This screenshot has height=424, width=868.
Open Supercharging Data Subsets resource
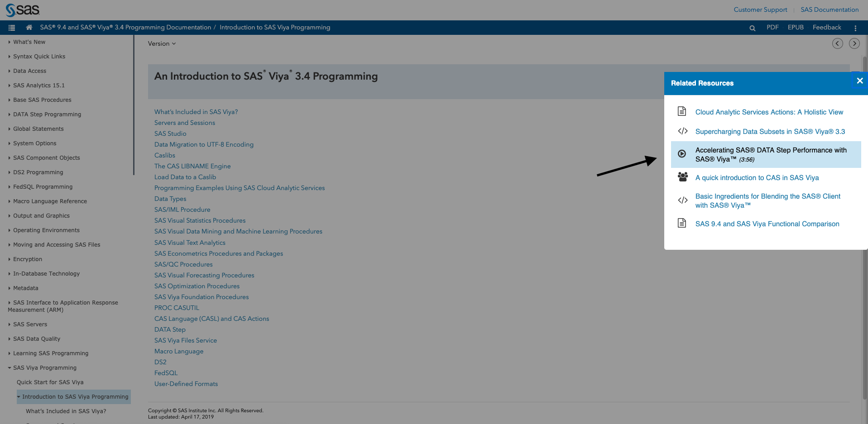coord(770,132)
